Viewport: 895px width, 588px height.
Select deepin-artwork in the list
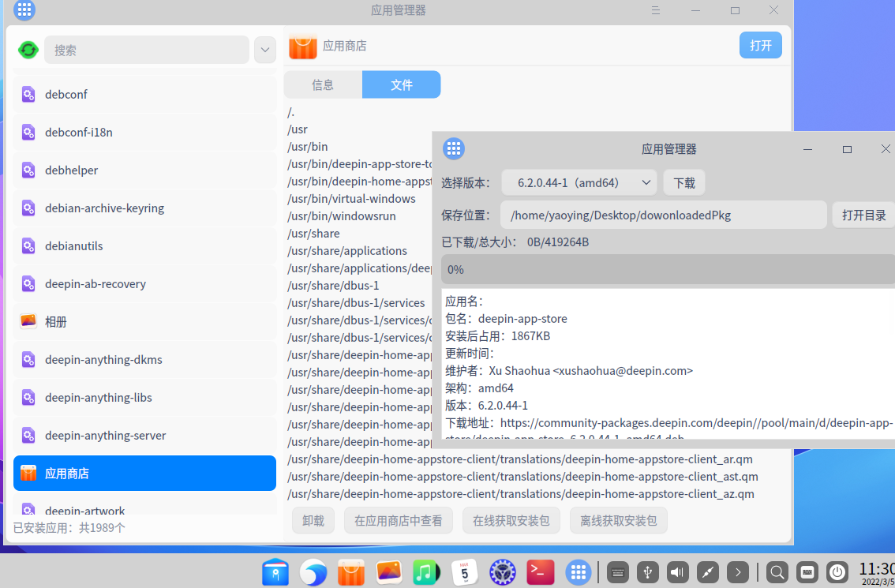[x=144, y=507]
